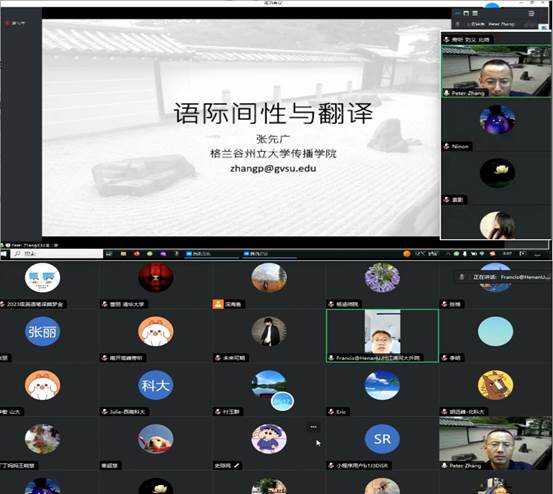Select the dog avatar tile in bottom grid
Viewport: 553px width, 494px height.
(x=156, y=439)
